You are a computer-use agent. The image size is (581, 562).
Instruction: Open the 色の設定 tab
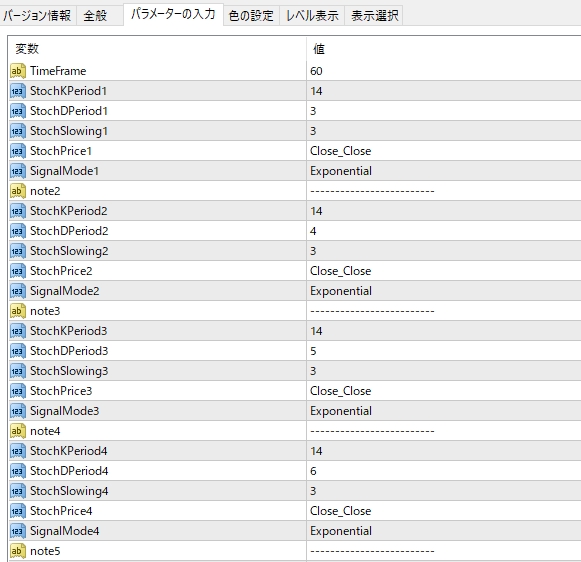pyautogui.click(x=251, y=16)
